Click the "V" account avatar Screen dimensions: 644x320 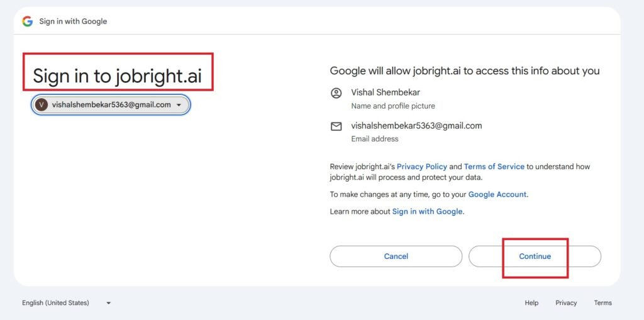coord(42,105)
